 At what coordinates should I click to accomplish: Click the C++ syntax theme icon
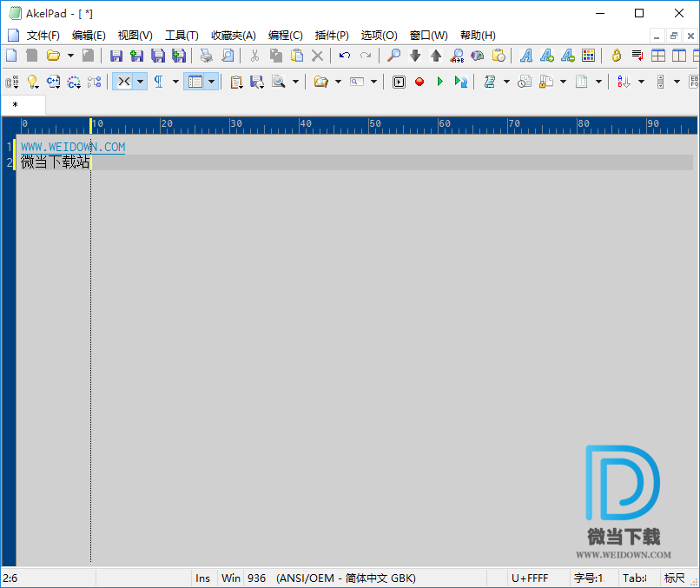(x=53, y=82)
